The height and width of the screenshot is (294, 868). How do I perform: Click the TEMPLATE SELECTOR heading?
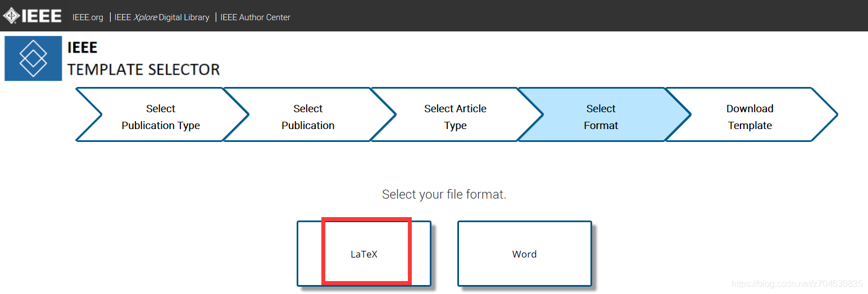[144, 70]
